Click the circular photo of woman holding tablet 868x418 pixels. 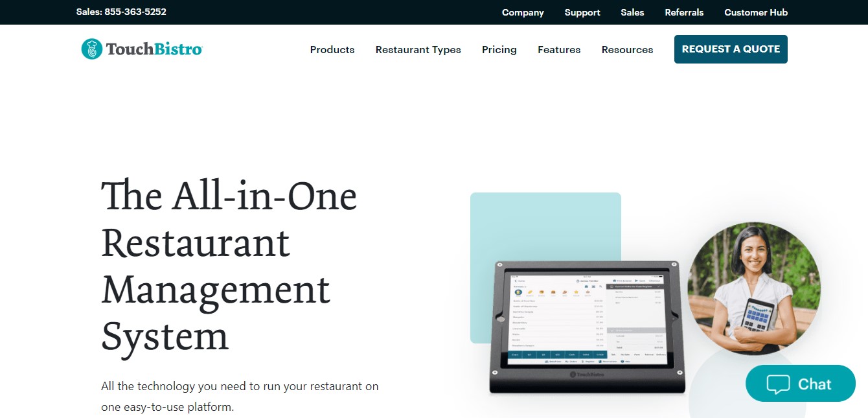click(x=754, y=289)
